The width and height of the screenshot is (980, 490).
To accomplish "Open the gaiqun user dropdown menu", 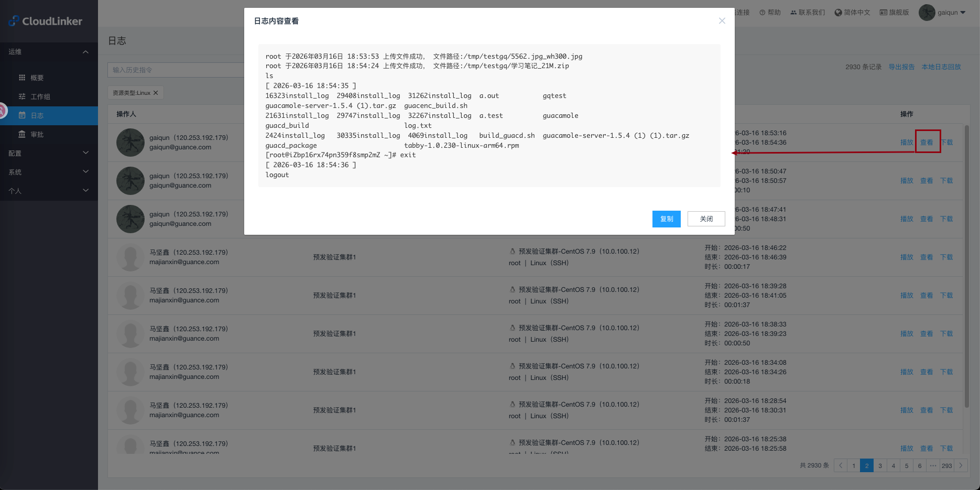I will (963, 13).
